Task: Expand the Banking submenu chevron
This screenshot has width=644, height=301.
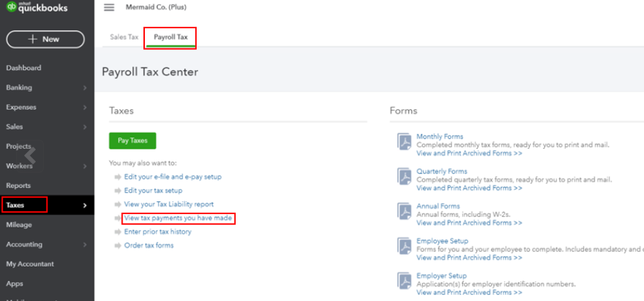Action: coord(85,88)
